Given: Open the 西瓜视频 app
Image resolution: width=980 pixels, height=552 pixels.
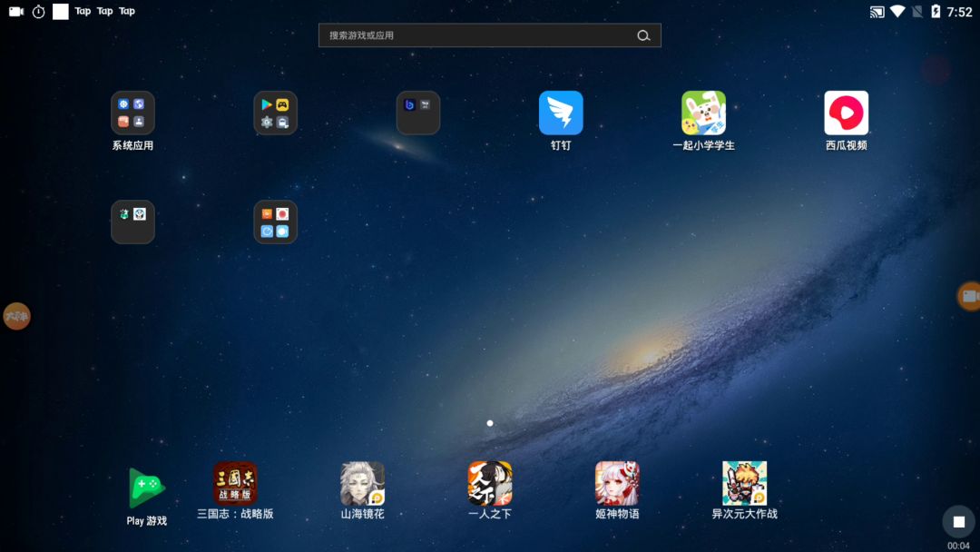Looking at the screenshot, I should [846, 113].
